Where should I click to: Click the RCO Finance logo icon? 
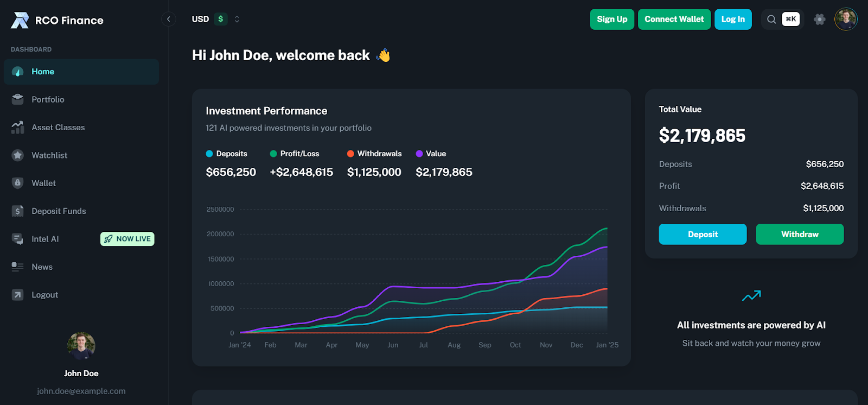(x=20, y=20)
